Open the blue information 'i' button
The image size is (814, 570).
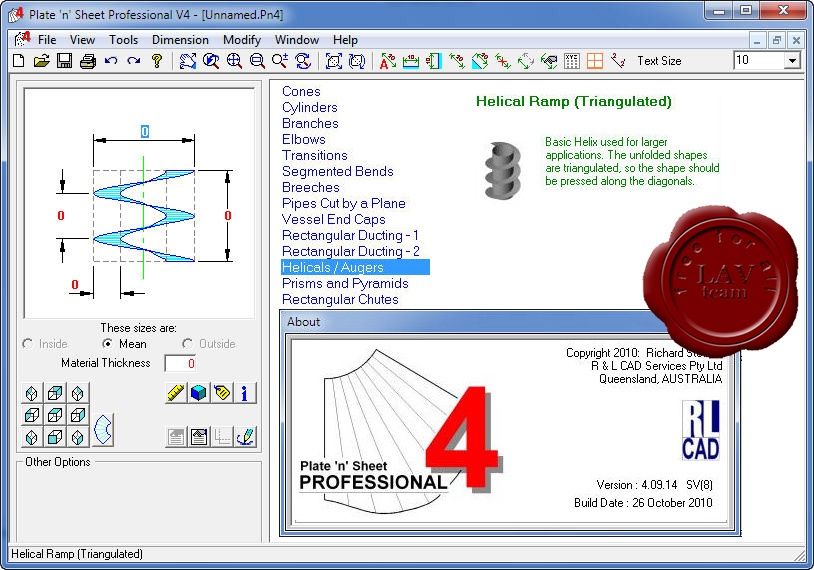pos(245,393)
